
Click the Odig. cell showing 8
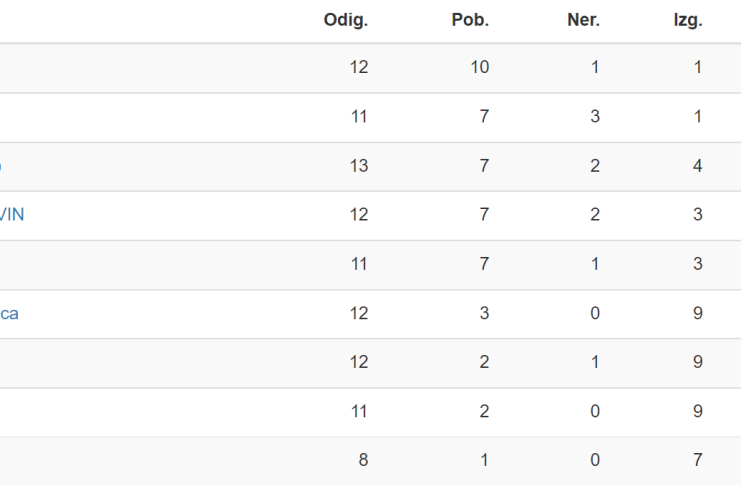(x=363, y=460)
